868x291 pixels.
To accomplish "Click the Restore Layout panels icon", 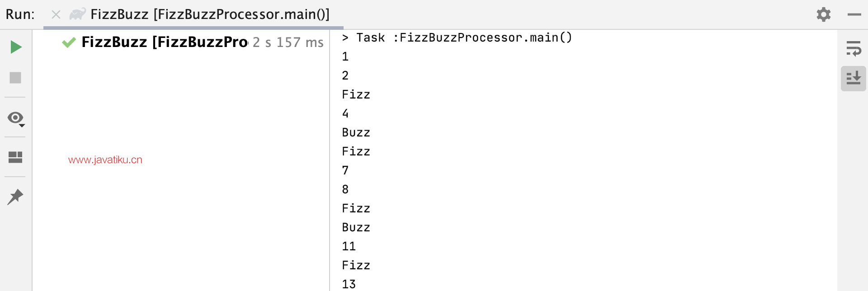I will click(x=15, y=157).
